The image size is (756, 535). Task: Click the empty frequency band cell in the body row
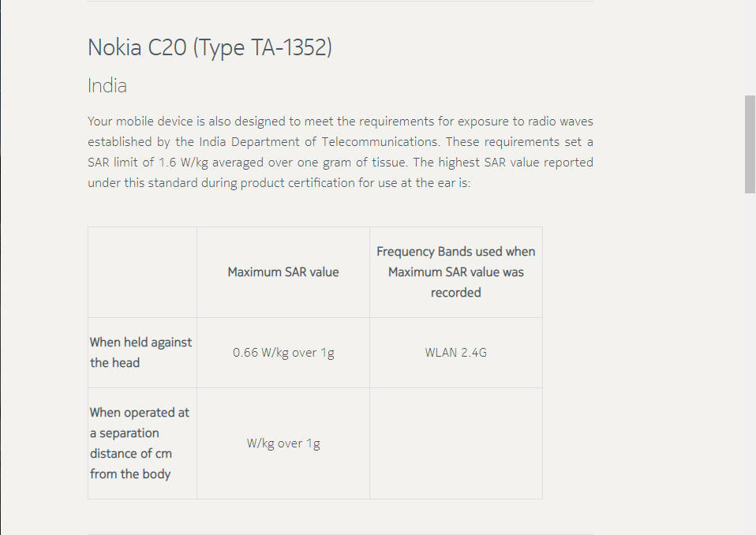click(x=455, y=443)
